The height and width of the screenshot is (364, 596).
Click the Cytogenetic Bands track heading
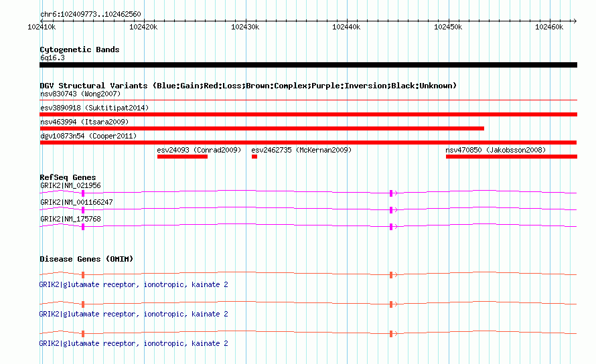coord(80,50)
